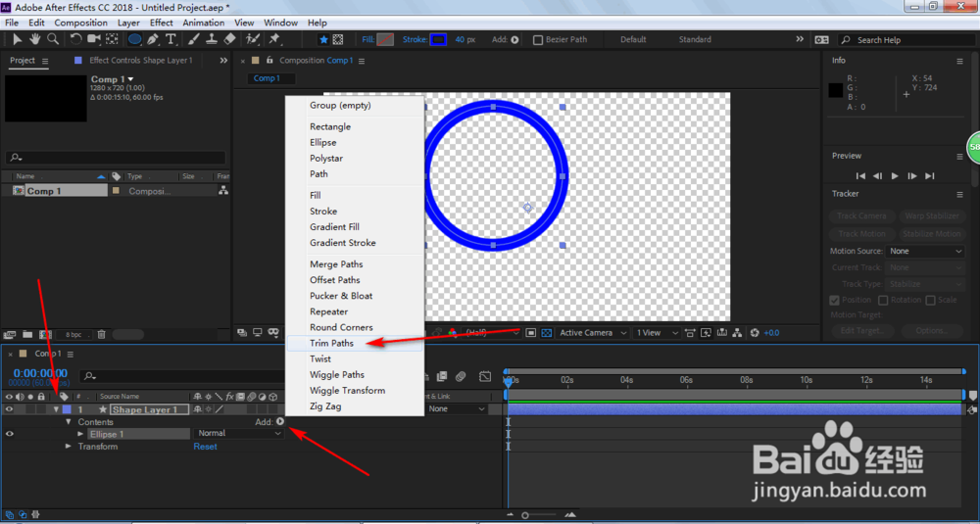Viewport: 980px width, 524px height.
Task: Check the Scale checkbox in Tracker
Action: [930, 300]
